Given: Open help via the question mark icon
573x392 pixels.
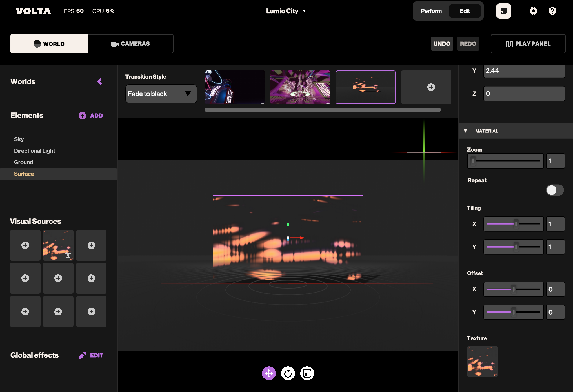Looking at the screenshot, I should point(552,11).
